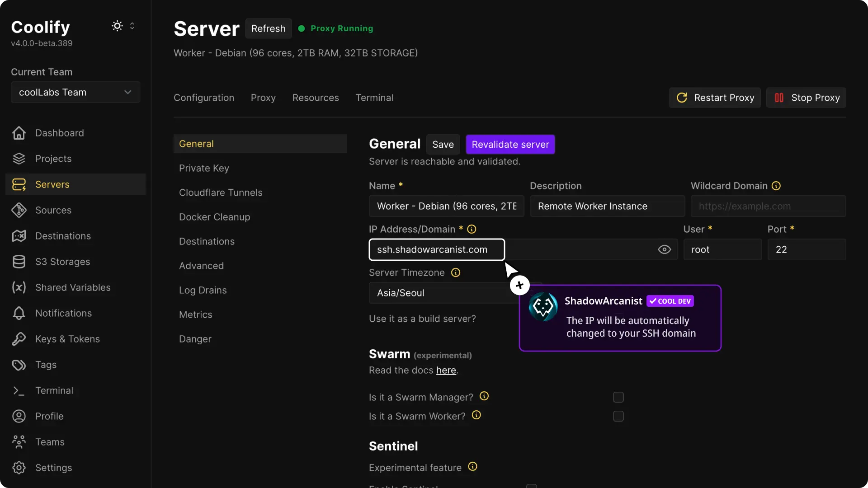Click the Tags icon in sidebar
The width and height of the screenshot is (868, 488).
pos(19,365)
